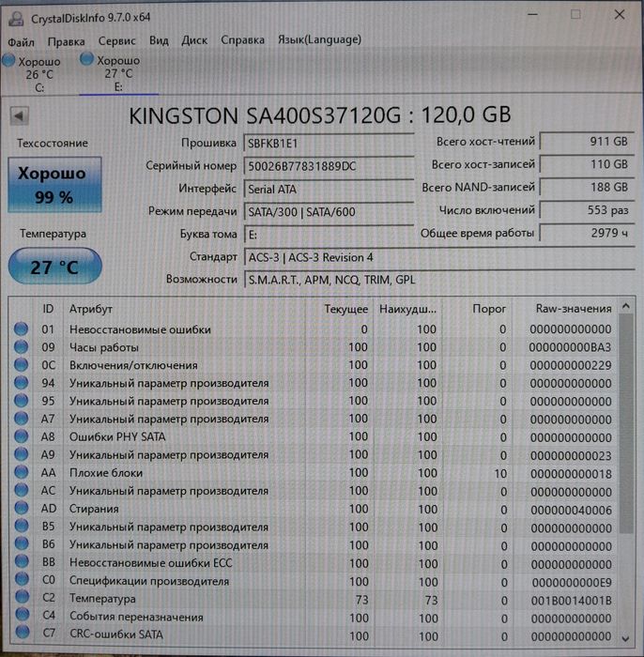Click the 188 GB NAND writes value

587,188
